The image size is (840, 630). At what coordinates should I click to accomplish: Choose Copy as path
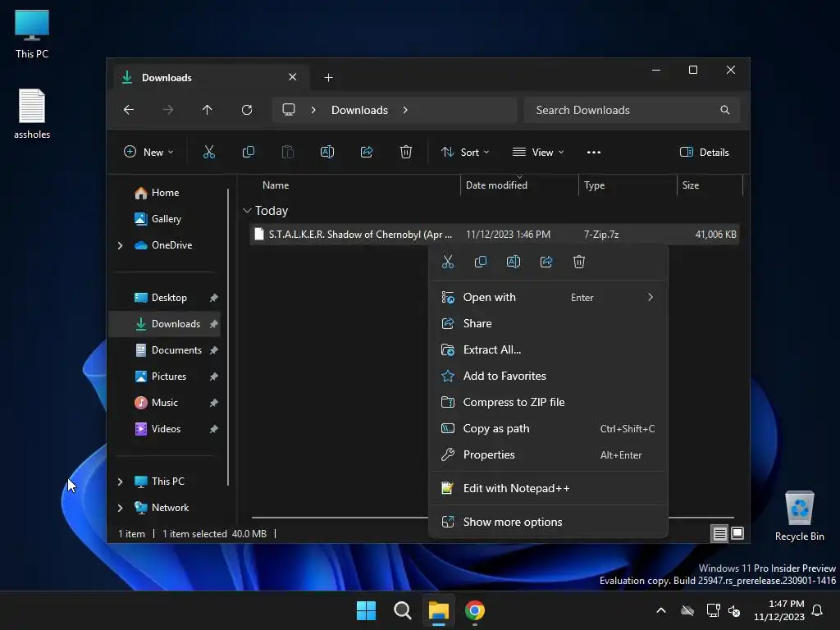(548, 428)
